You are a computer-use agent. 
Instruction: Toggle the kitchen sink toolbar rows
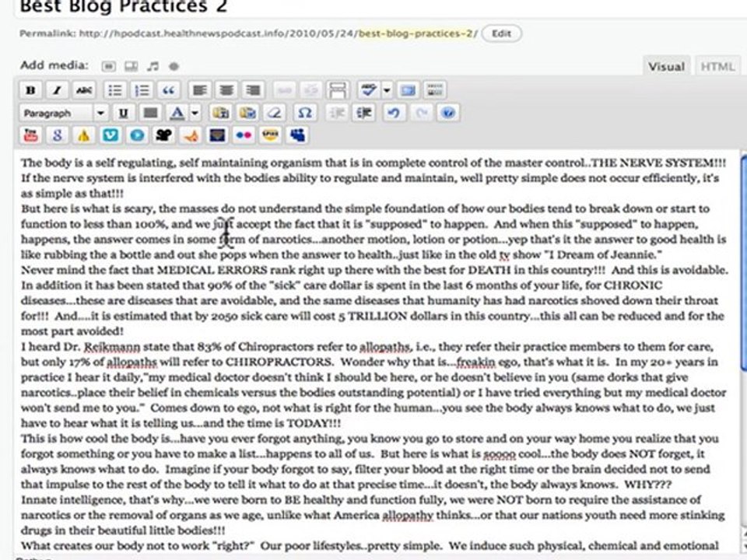pos(434,90)
